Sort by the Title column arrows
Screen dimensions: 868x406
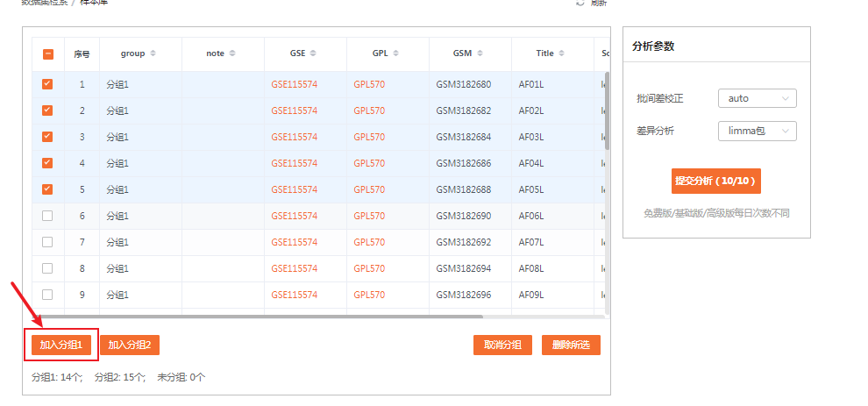point(561,53)
